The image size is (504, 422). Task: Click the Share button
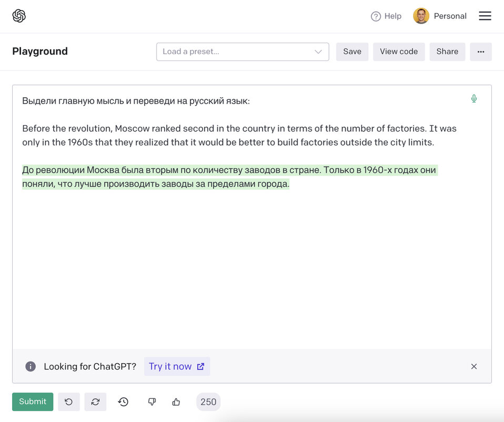tap(447, 52)
